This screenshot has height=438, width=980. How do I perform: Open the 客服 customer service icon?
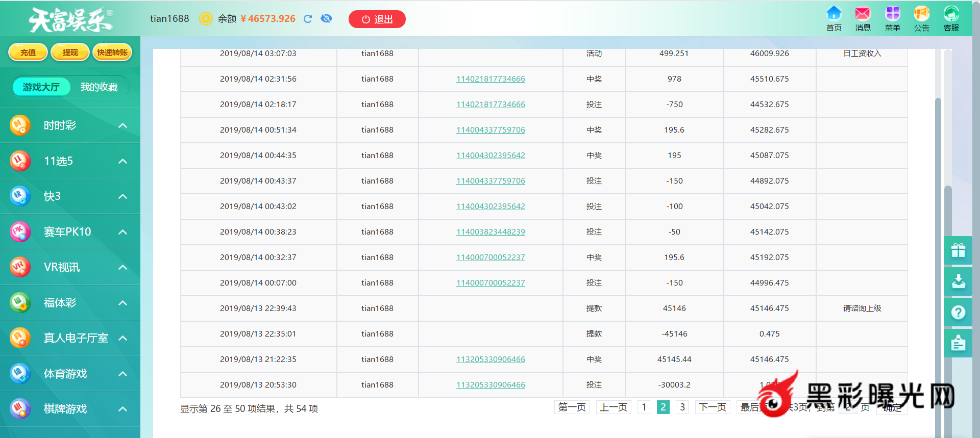coord(951,18)
